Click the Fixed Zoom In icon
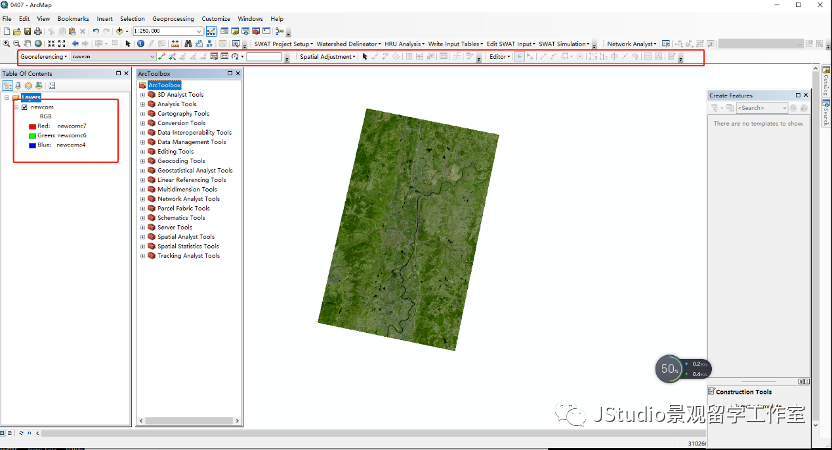832x450 pixels. pyautogui.click(x=51, y=44)
